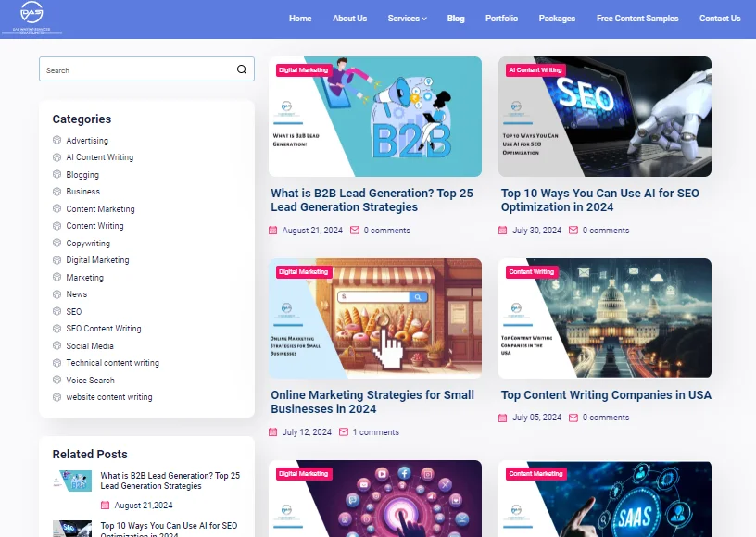Open the Portfolio page
Image resolution: width=756 pixels, height=537 pixels.
point(501,19)
